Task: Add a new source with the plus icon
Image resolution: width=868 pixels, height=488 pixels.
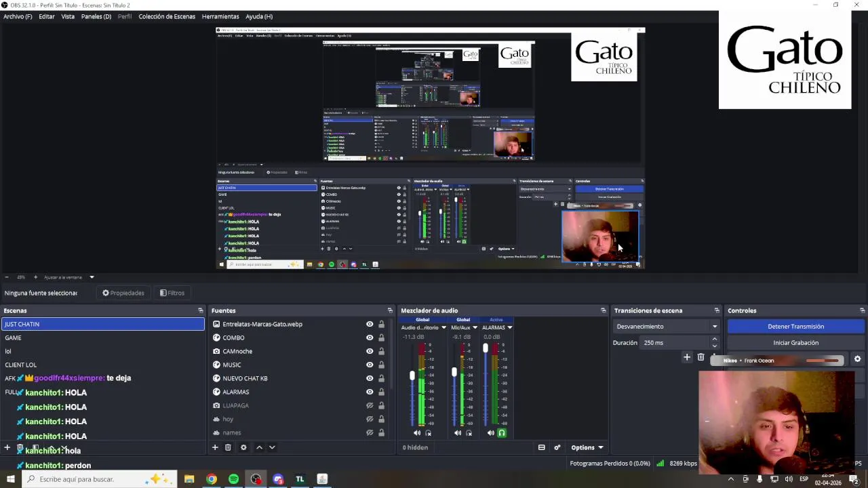Action: (x=215, y=447)
